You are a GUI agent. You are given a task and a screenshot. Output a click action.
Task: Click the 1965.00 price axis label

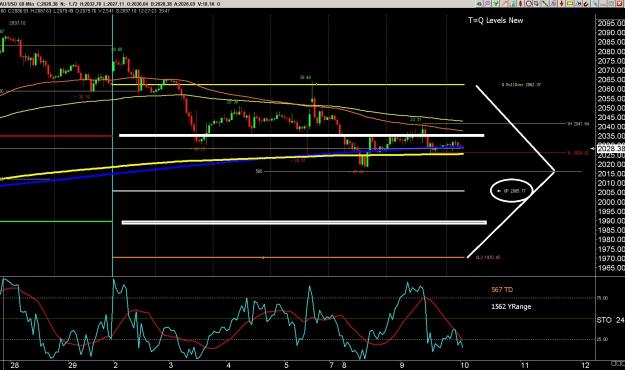[x=611, y=268]
